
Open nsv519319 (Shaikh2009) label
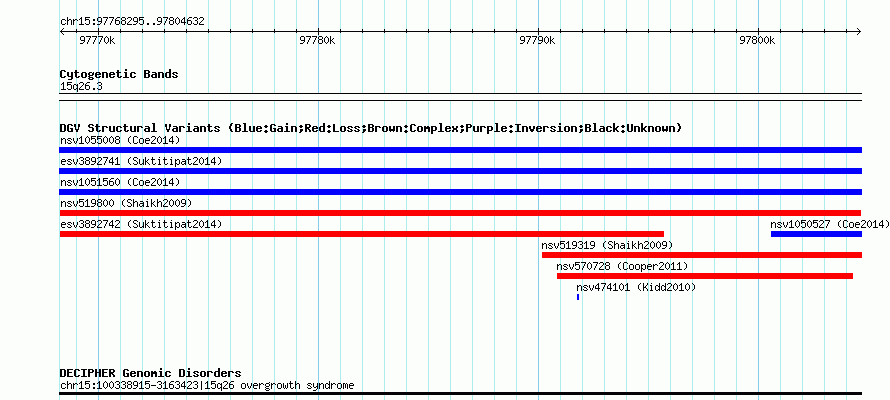607,245
